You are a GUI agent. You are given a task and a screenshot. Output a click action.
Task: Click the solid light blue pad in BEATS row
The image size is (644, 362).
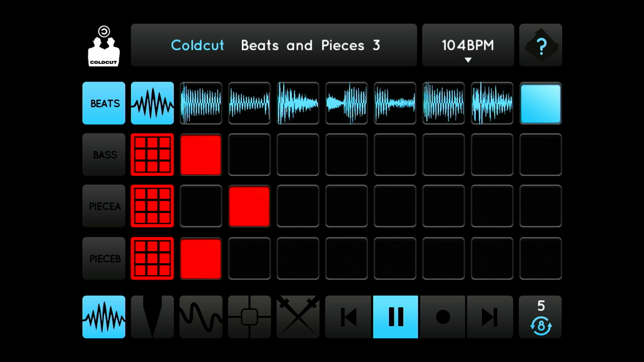pos(540,103)
